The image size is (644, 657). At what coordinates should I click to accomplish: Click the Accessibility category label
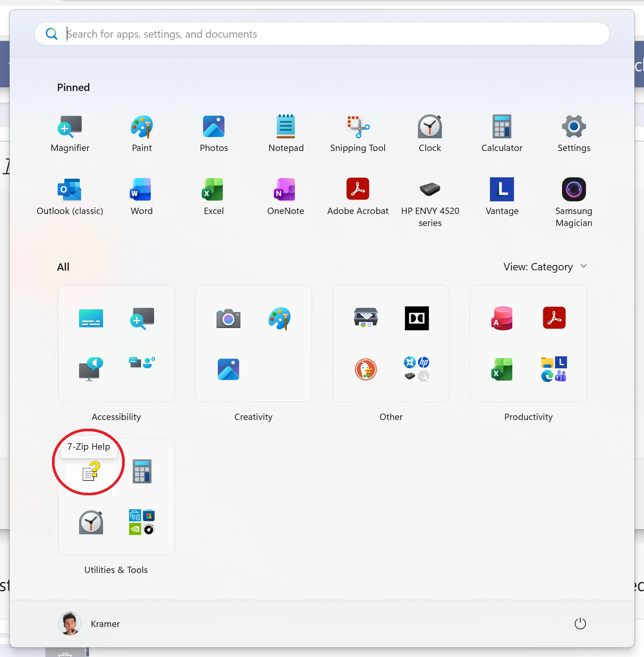tap(116, 417)
